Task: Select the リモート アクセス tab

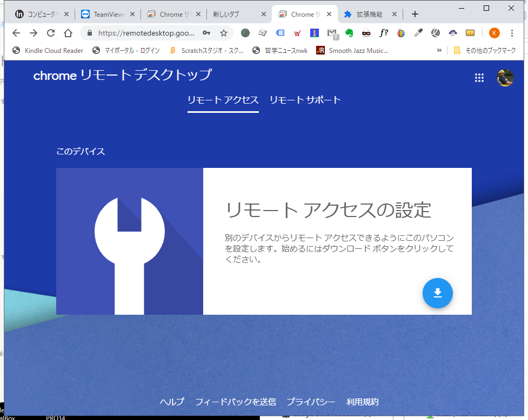Action: pos(223,100)
